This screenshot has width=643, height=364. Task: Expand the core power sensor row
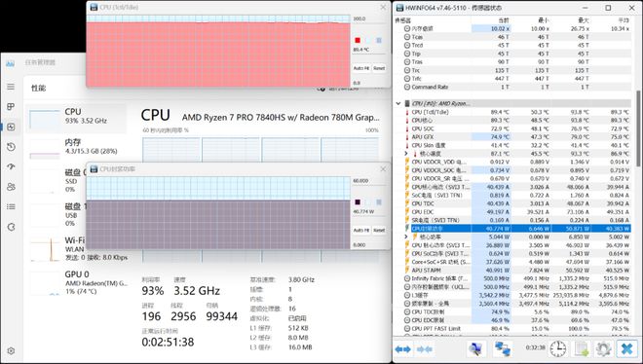coord(406,237)
